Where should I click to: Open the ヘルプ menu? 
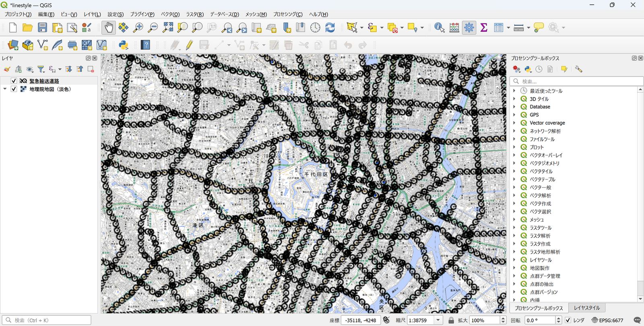(x=319, y=14)
